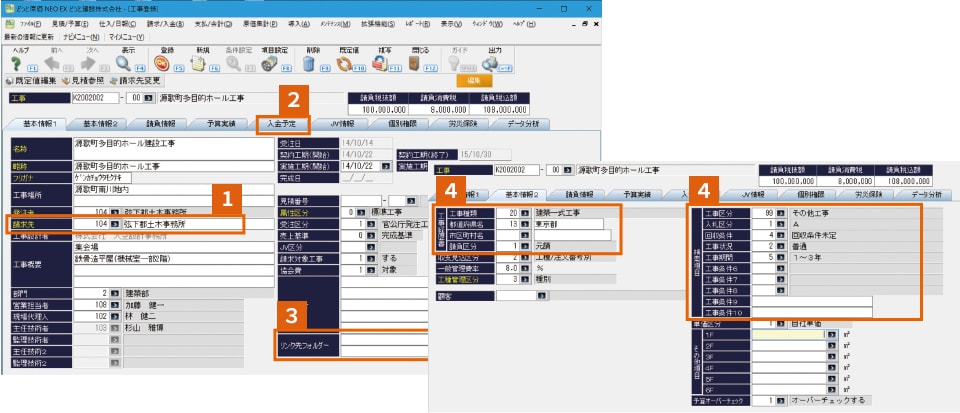960x413 pixels.
Task: Open the JV情報 tab in main window
Action: click(342, 124)
